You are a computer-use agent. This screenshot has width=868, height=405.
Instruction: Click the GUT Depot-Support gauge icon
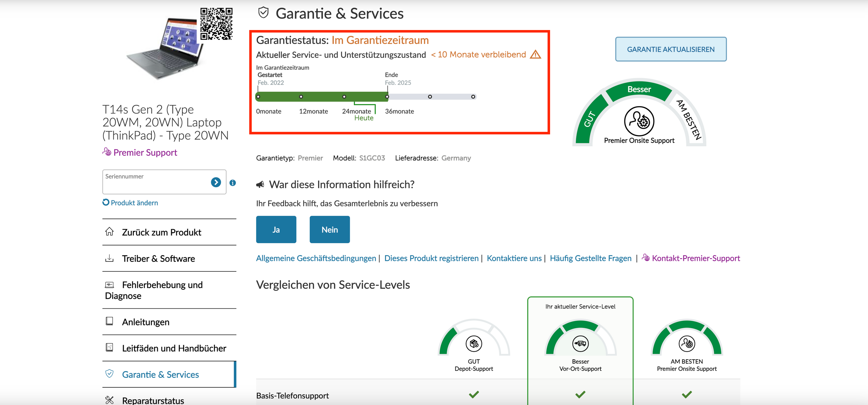click(x=473, y=343)
